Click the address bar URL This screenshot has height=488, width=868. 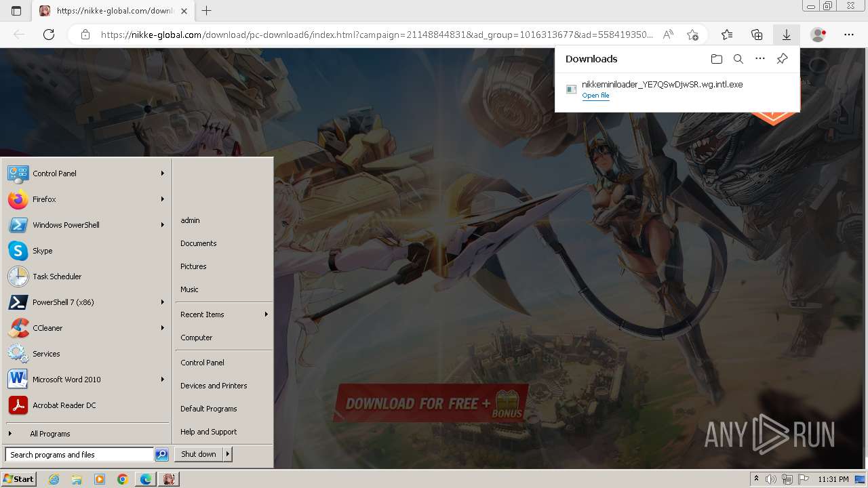point(377,35)
